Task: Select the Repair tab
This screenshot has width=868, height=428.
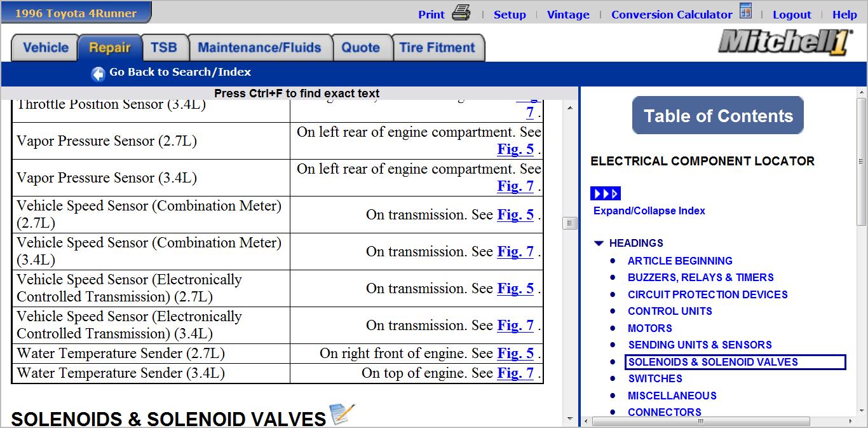Action: 109,48
